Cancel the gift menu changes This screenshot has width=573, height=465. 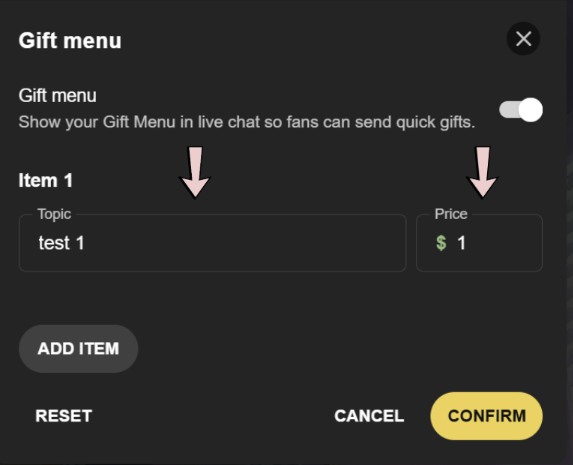pos(369,416)
